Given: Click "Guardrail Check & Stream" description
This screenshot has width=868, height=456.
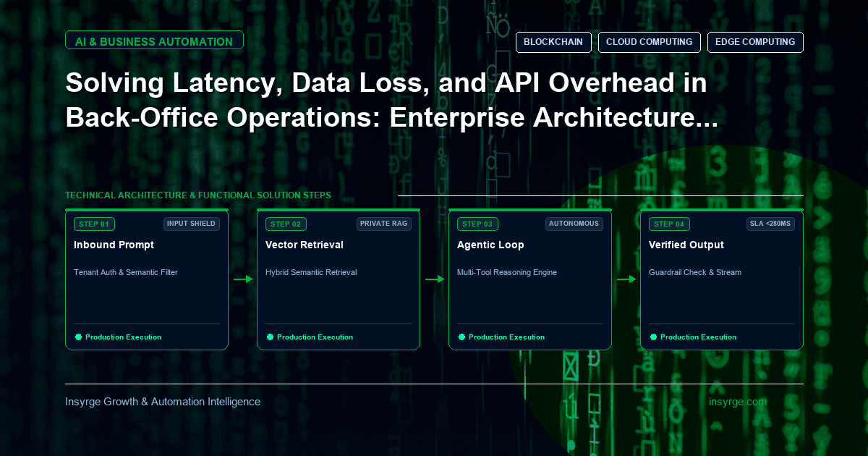Looking at the screenshot, I should point(695,273).
